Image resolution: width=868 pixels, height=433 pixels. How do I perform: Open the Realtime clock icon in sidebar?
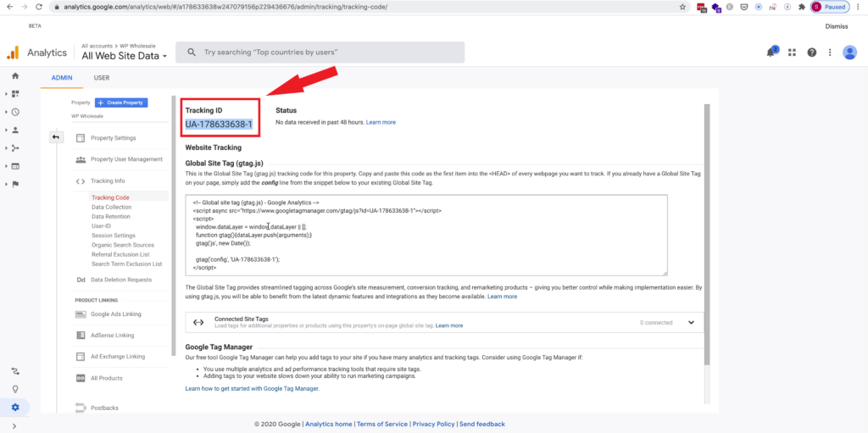(15, 112)
